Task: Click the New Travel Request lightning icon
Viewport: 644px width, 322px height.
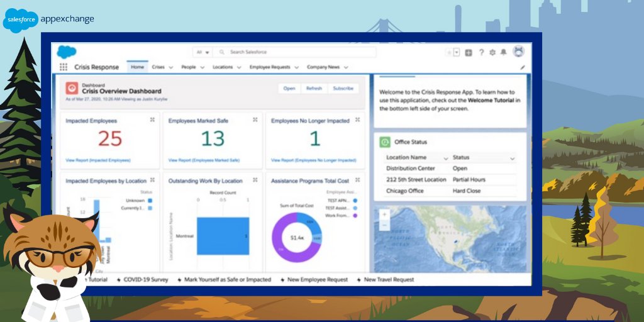Action: (359, 280)
